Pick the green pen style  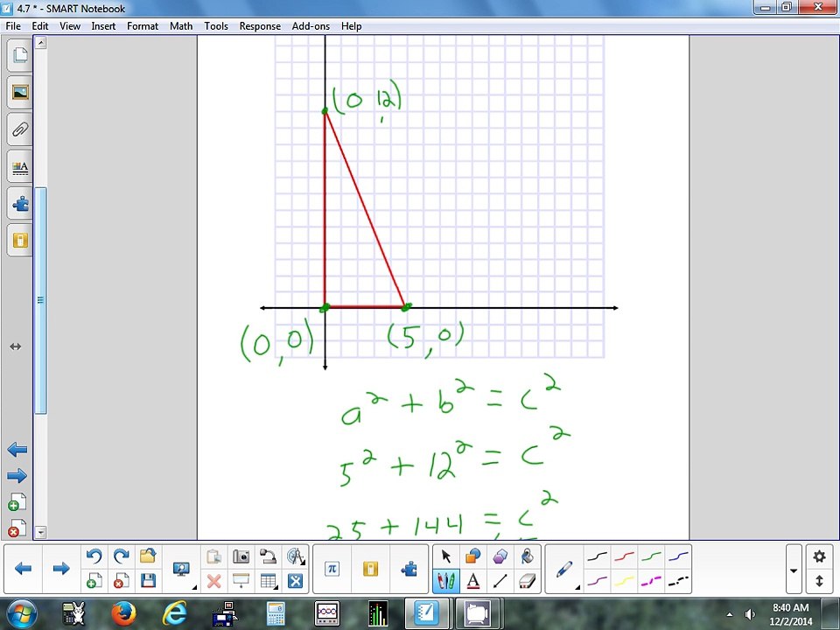651,556
